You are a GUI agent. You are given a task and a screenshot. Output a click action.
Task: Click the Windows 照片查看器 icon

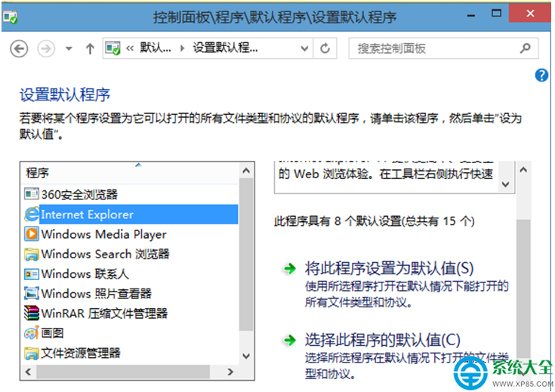pos(31,294)
